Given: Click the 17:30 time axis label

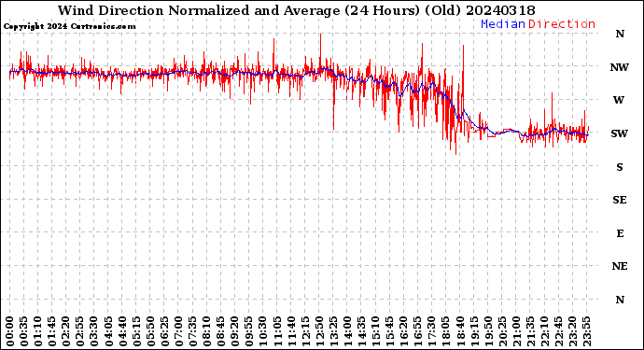Looking at the screenshot, I should click(431, 331).
